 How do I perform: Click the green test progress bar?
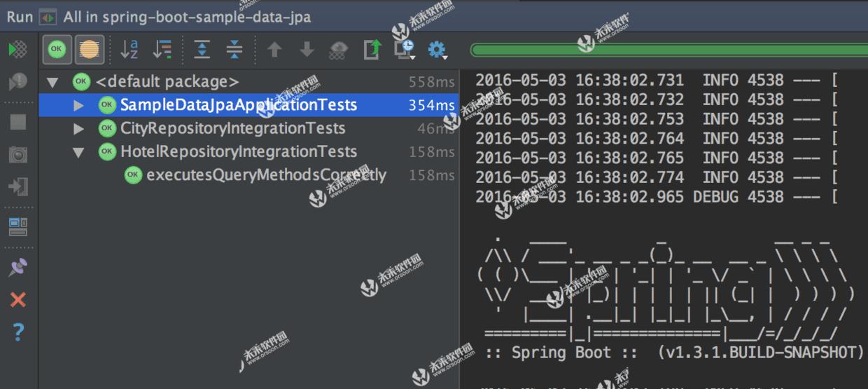coord(668,50)
